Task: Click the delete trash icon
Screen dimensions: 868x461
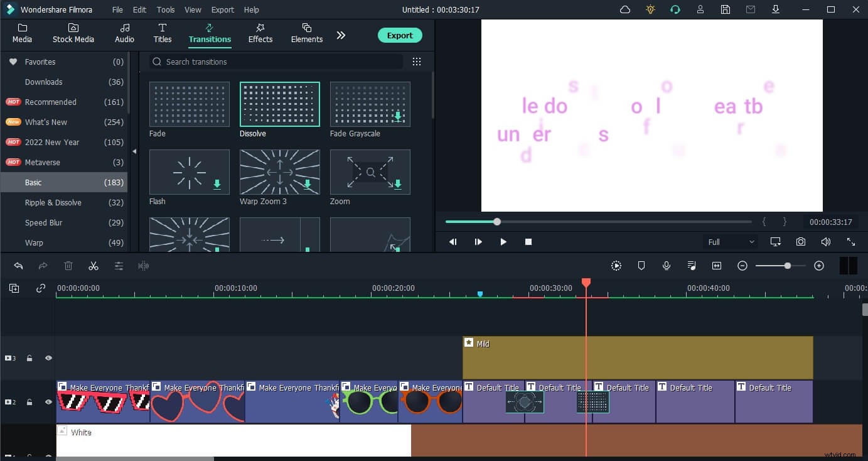Action: coord(68,266)
